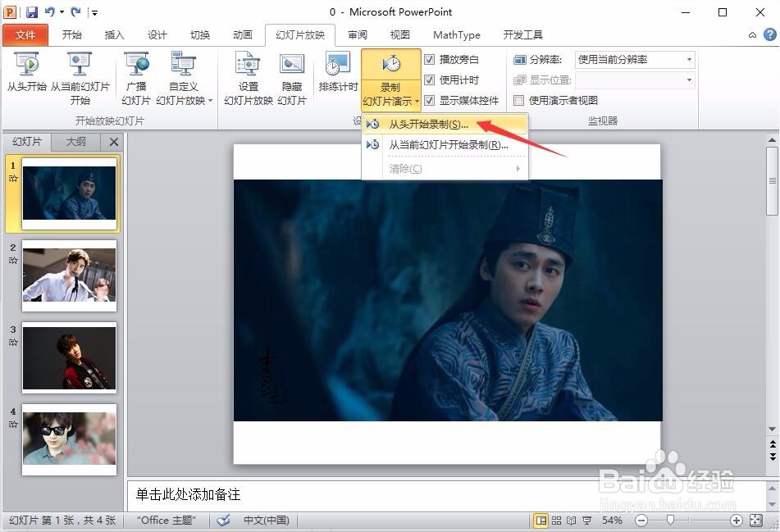The image size is (780, 532).
Task: Click the "Office 主题" status bar entry
Action: (x=166, y=521)
